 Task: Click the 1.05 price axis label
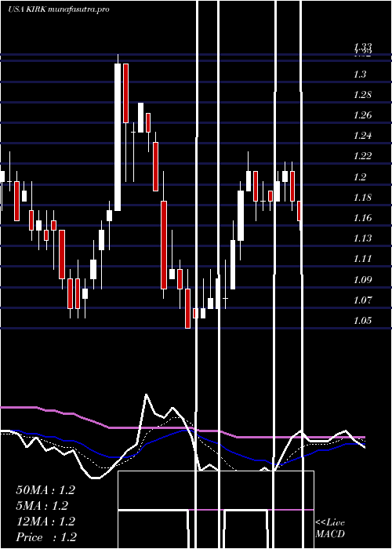click(x=362, y=320)
